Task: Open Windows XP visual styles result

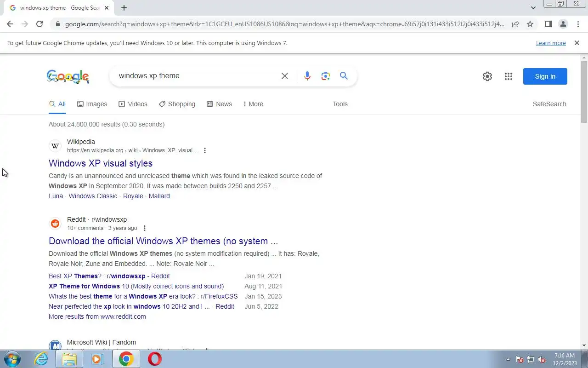Action: (101, 163)
